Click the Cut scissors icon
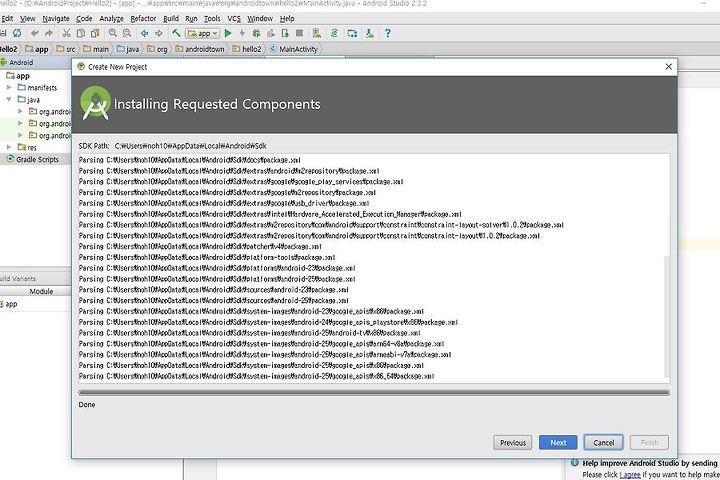This screenshot has width=720, height=480. point(66,33)
